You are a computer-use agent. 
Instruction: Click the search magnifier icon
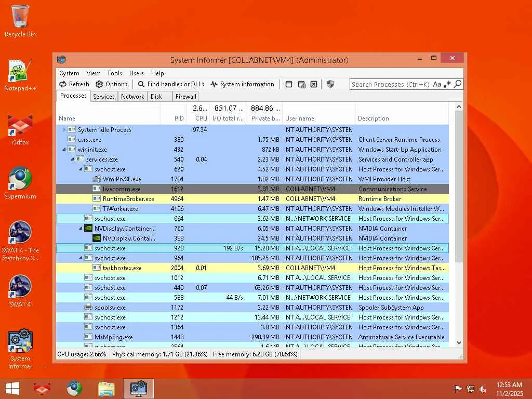(x=458, y=84)
